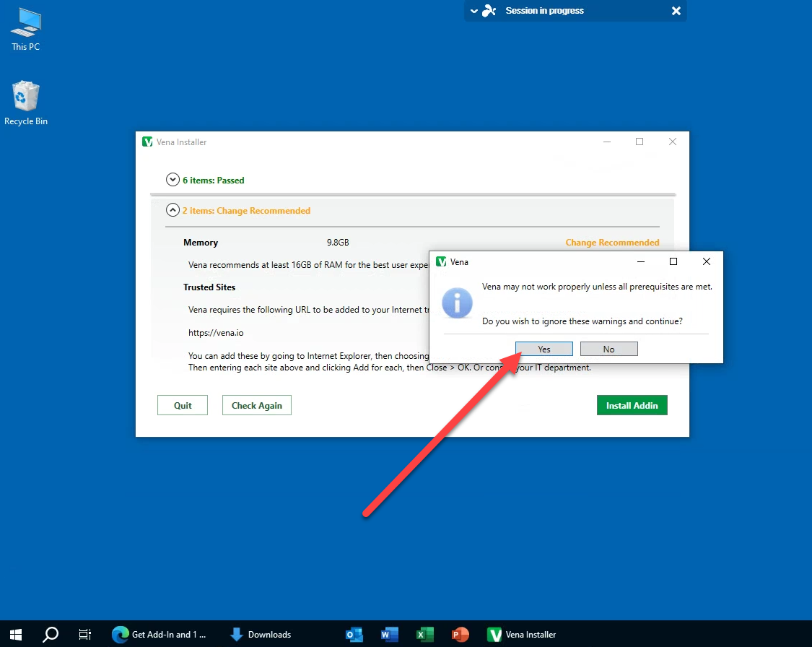The width and height of the screenshot is (812, 647).
Task: Click the Vena logo in installer title bar
Action: [x=147, y=142]
